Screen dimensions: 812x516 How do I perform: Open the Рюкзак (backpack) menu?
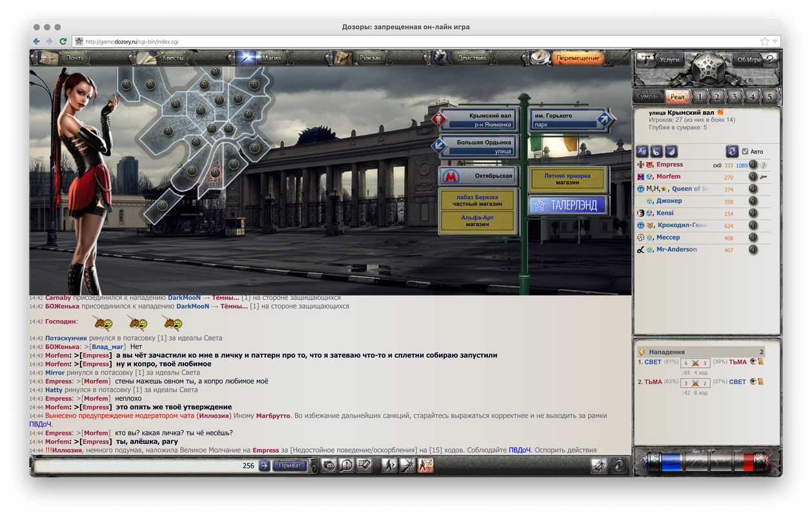point(360,58)
